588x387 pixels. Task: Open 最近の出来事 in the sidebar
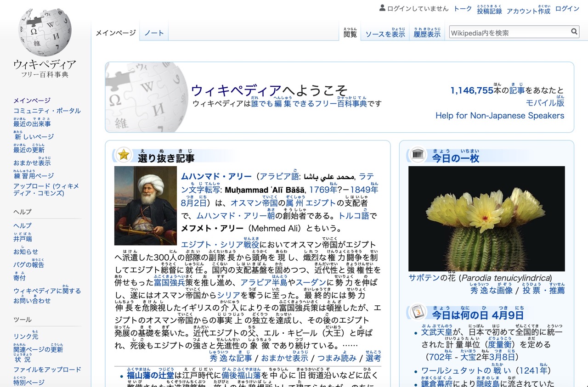(x=32, y=122)
